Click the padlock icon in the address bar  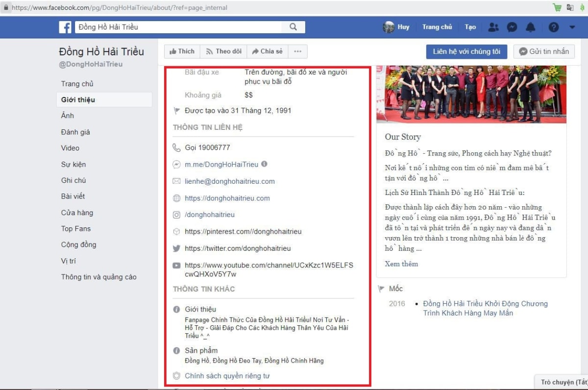point(6,8)
